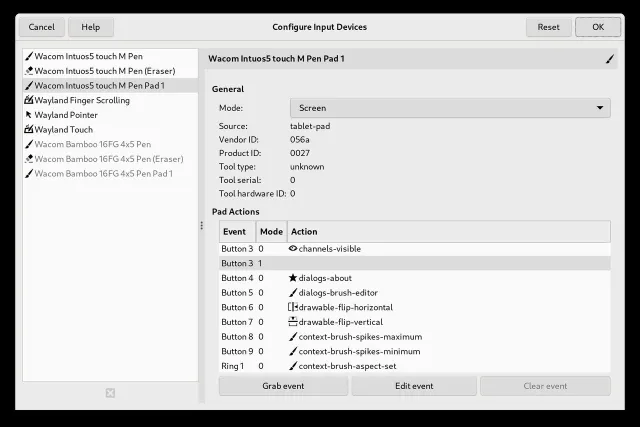Select Wacom Bamboo 16FG 4x5 Pen Pad 1 device
This screenshot has width=640, height=427.
point(110,173)
